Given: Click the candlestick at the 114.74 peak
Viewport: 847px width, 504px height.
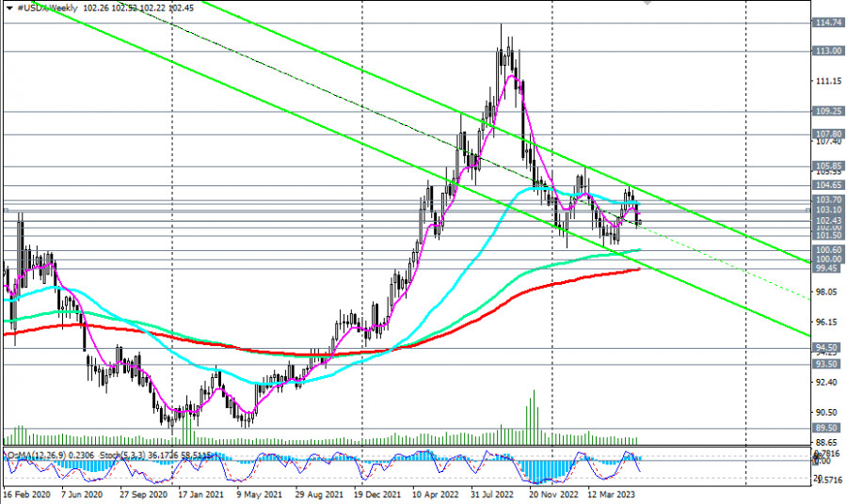Looking at the screenshot, I should [x=501, y=42].
